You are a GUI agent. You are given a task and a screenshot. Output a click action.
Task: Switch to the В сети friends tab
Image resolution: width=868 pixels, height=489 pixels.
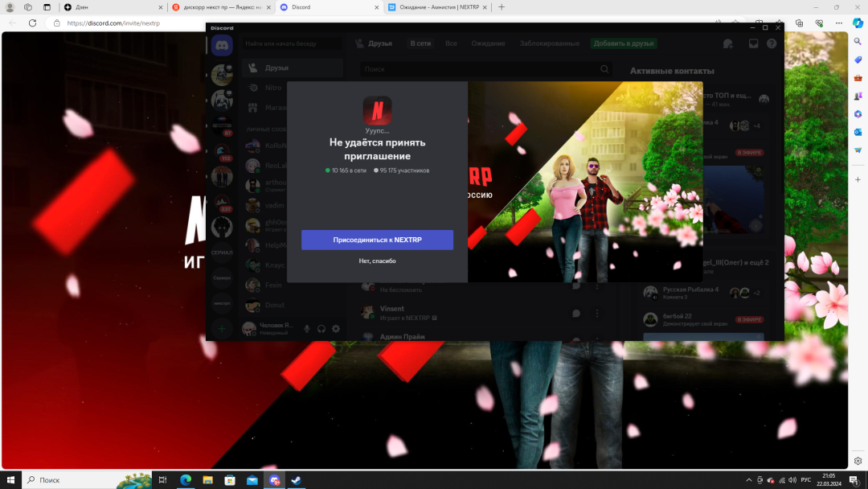420,43
